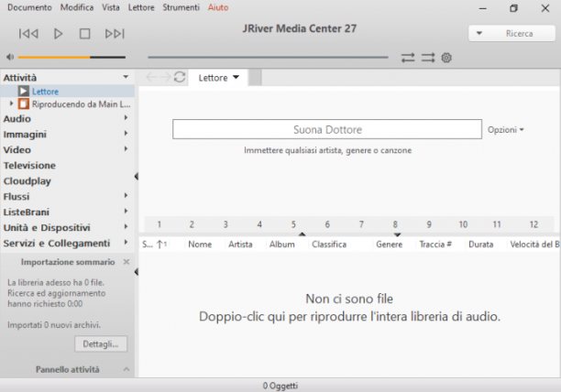Expand the Video section
This screenshot has width=561, height=392.
click(126, 148)
